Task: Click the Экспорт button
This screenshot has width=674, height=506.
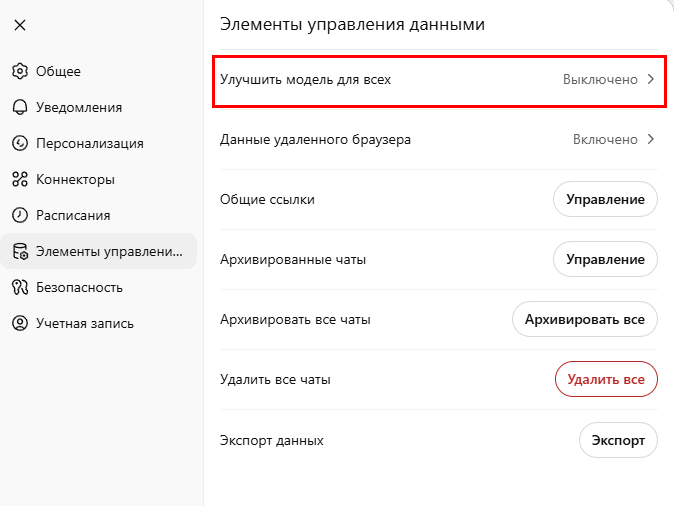Action: pos(618,440)
